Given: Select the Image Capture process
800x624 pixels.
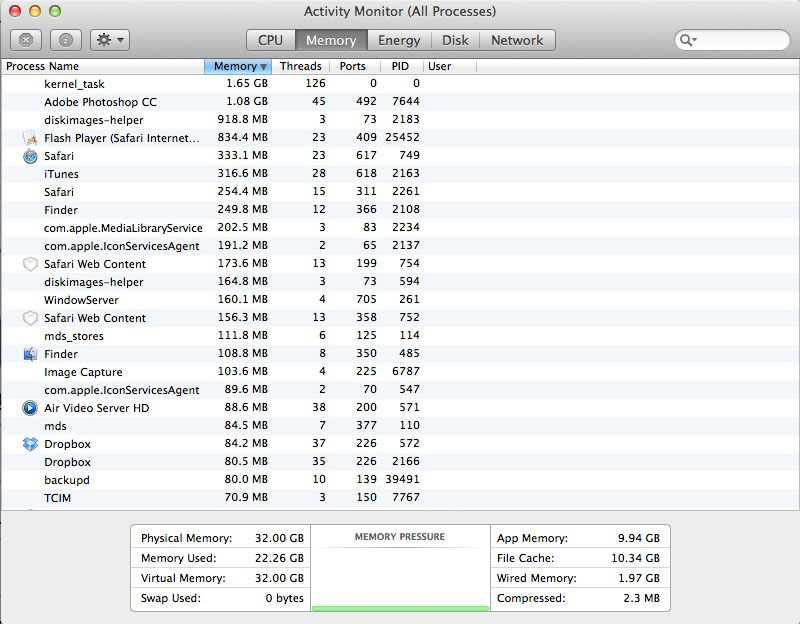Looking at the screenshot, I should click(x=400, y=372).
